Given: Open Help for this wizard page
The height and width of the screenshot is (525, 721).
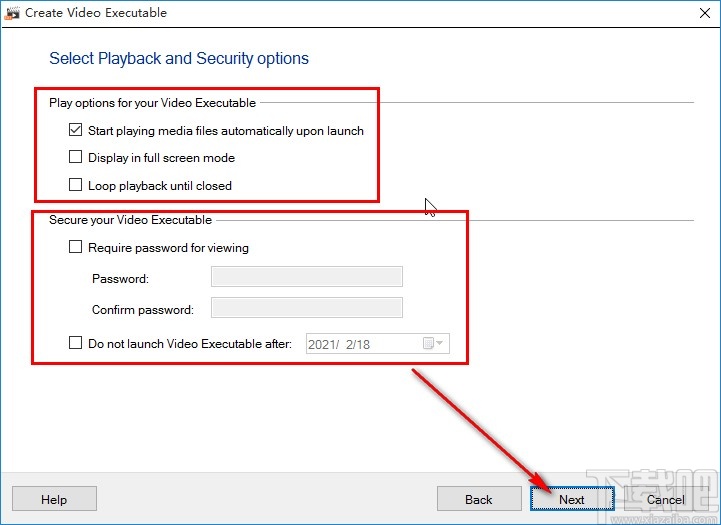Looking at the screenshot, I should 54,499.
